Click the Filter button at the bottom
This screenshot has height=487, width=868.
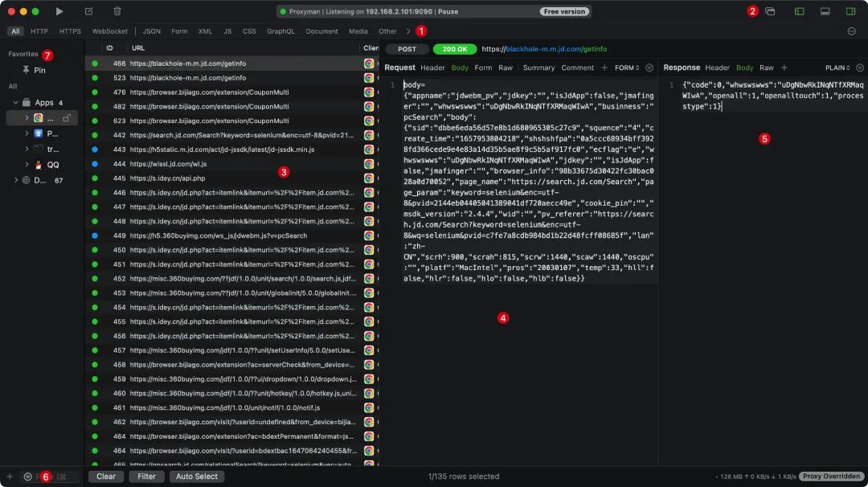(x=147, y=477)
